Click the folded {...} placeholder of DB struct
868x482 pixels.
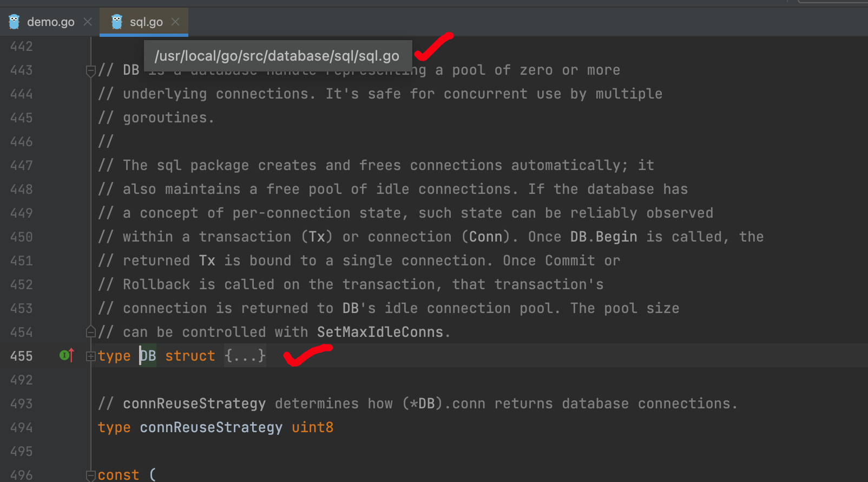pyautogui.click(x=245, y=356)
